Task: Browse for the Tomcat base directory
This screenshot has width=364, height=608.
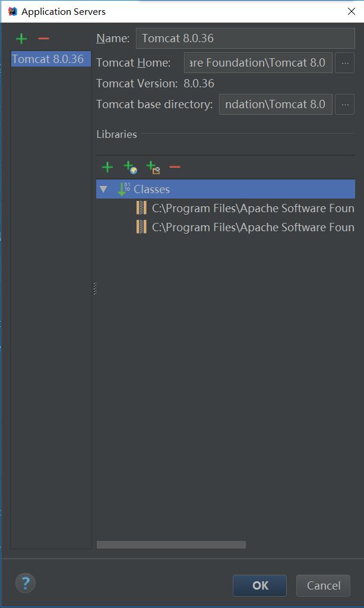Action: pos(344,105)
